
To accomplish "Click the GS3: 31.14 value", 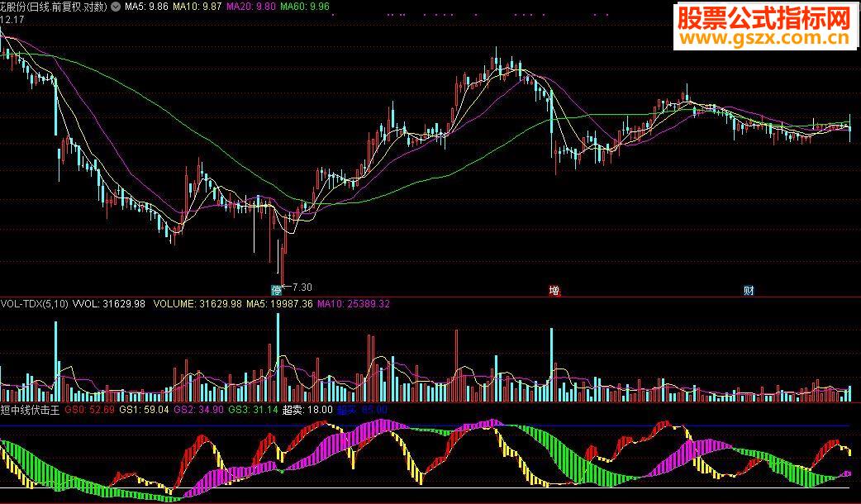I will coord(253,410).
